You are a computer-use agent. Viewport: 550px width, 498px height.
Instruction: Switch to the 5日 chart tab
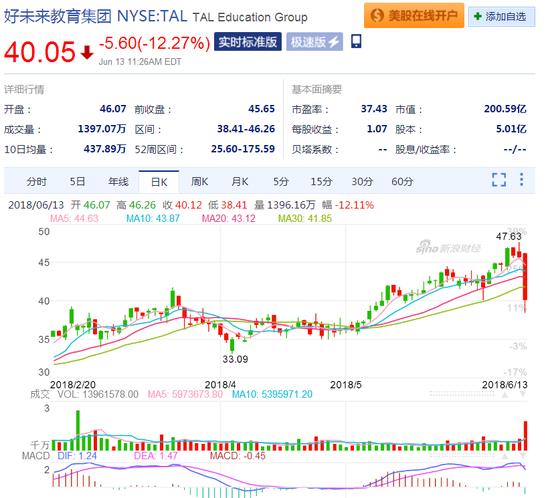pyautogui.click(x=77, y=182)
